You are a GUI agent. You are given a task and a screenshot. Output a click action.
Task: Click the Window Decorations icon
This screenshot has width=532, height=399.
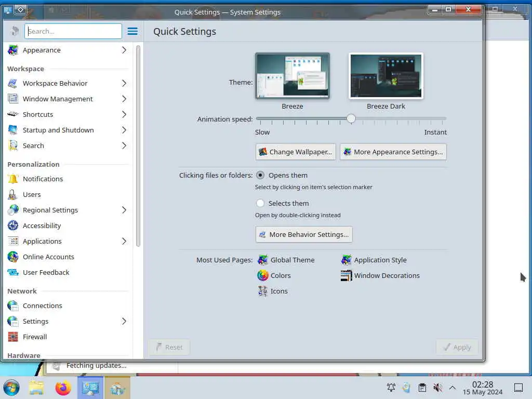click(x=346, y=275)
